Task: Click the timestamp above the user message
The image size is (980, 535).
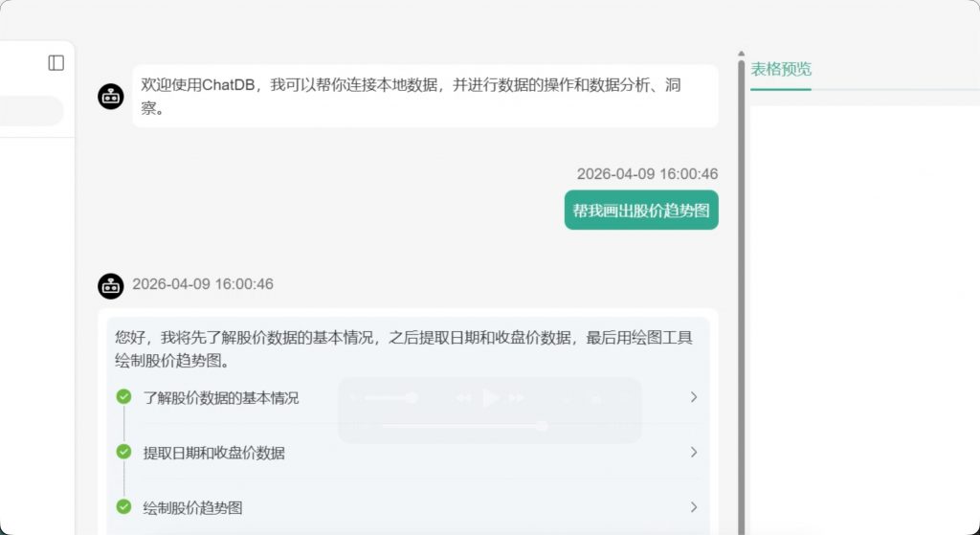Action: coord(648,174)
